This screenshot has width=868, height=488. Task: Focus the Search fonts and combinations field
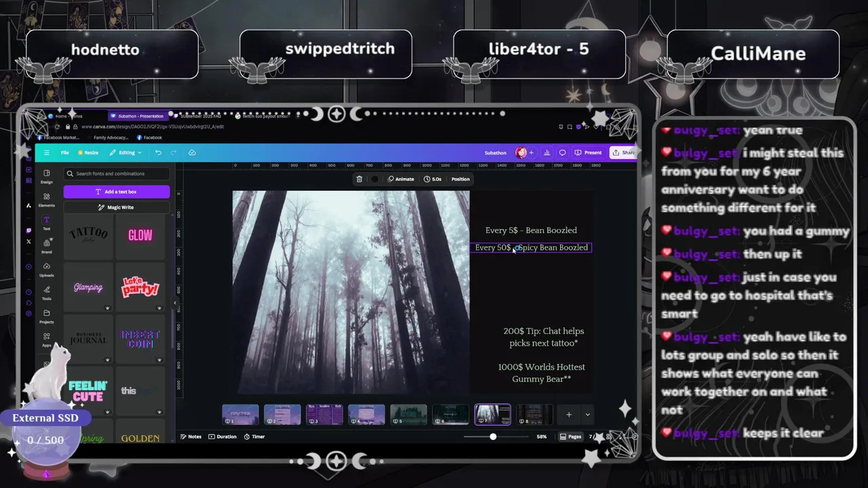tap(117, 174)
